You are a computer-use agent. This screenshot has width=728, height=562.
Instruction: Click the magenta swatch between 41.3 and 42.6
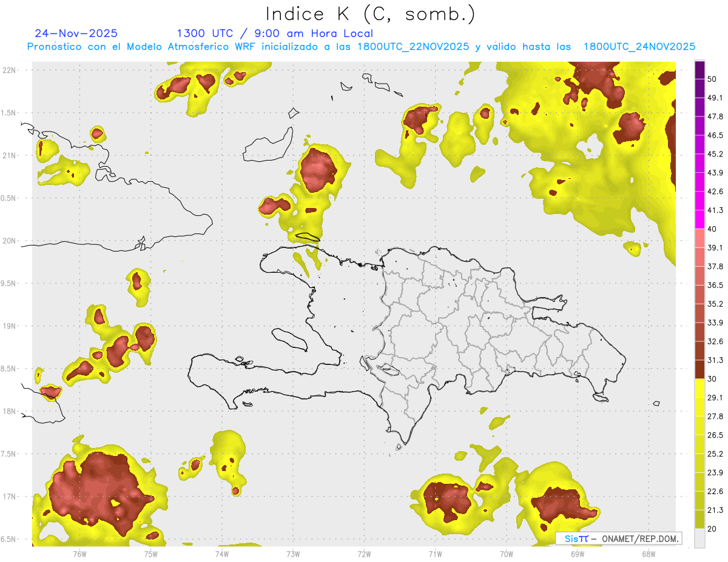coord(699,201)
